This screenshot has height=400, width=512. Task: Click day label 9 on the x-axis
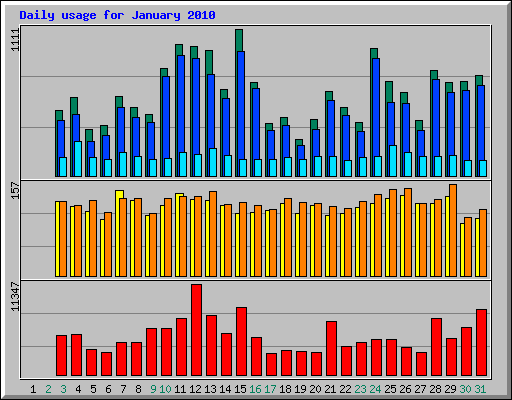click(x=153, y=389)
